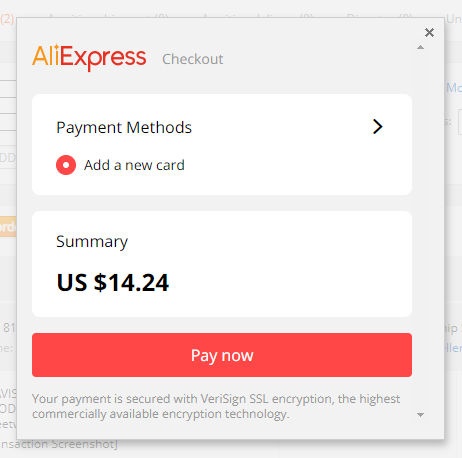
Task: Click the Add a new card label
Action: coord(134,165)
